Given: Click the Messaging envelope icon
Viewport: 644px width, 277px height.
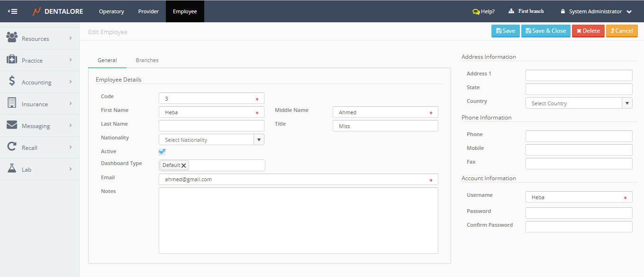Looking at the screenshot, I should pyautogui.click(x=12, y=125).
